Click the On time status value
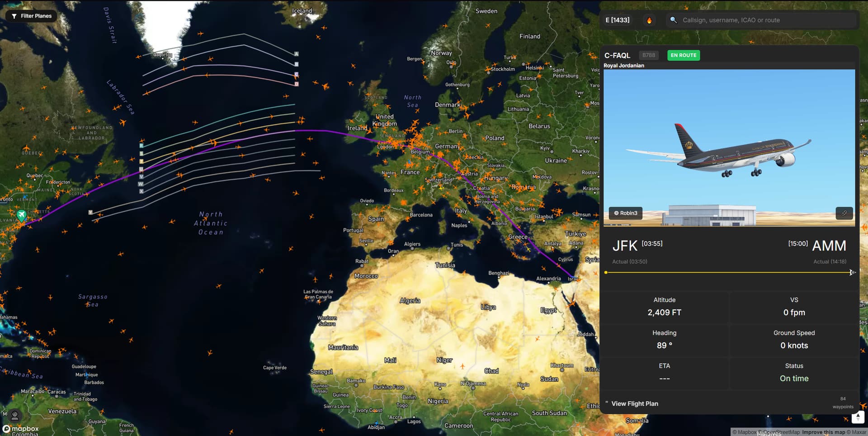Viewport: 868px width, 436px height. 794,379
